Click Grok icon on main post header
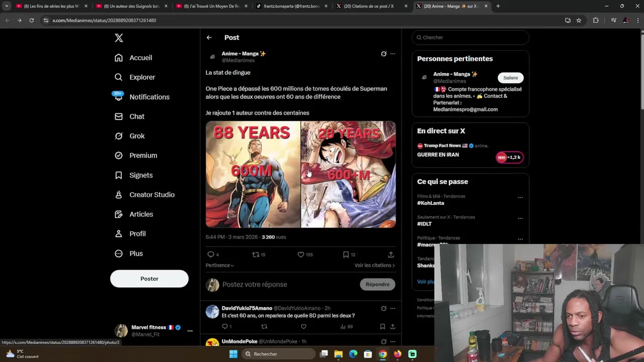 click(383, 54)
